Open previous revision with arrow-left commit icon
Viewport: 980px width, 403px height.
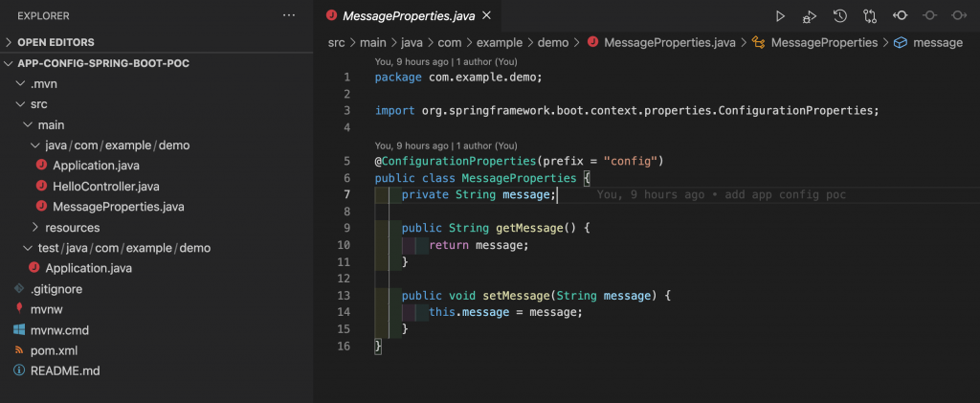coord(900,16)
